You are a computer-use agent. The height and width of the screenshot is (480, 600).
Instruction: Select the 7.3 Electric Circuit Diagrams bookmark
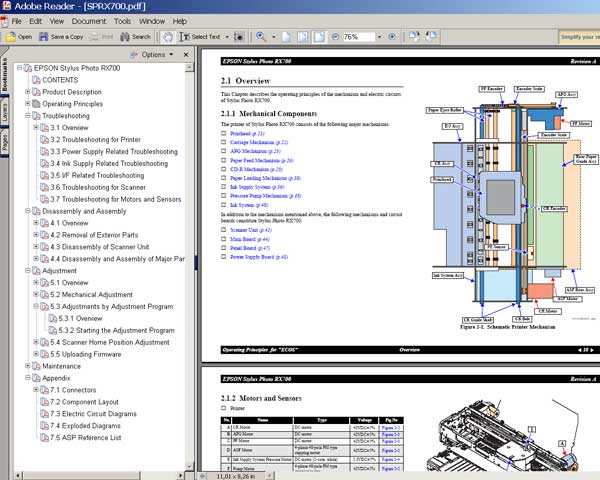(x=93, y=414)
